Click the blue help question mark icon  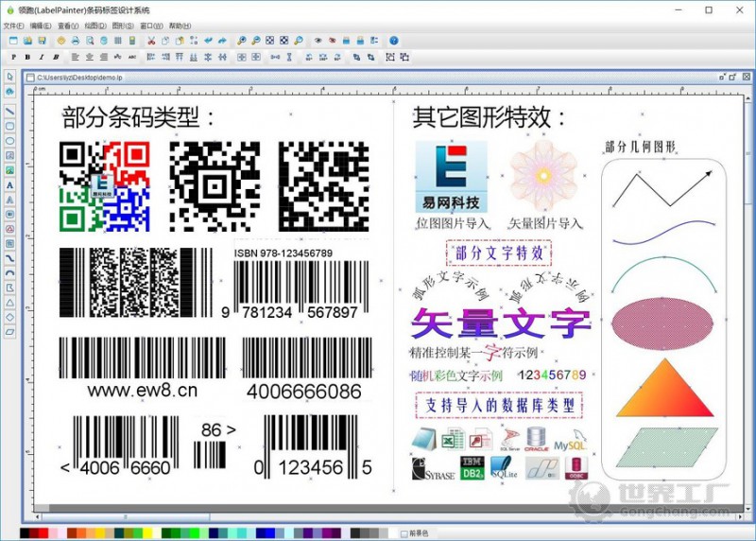pyautogui.click(x=393, y=41)
